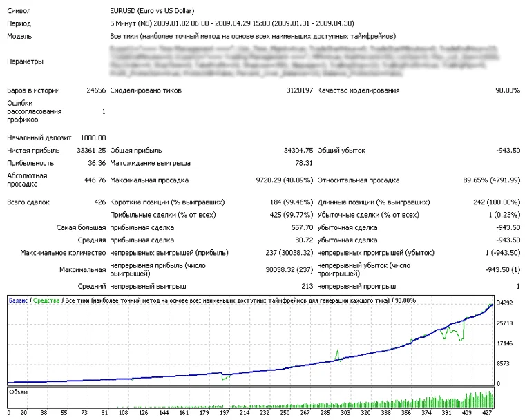Click x-axis trade number 303
Viewport: 525px width, 420px height.
pos(345,412)
